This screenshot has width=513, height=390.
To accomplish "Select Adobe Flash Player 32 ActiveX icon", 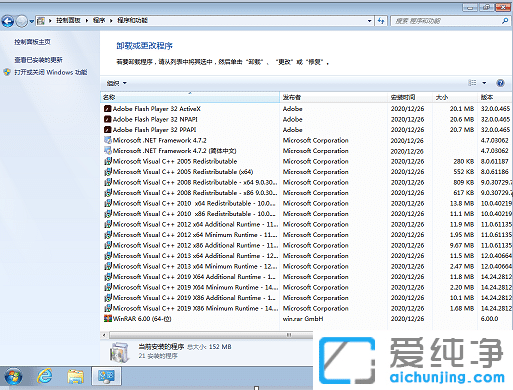I will pos(108,109).
